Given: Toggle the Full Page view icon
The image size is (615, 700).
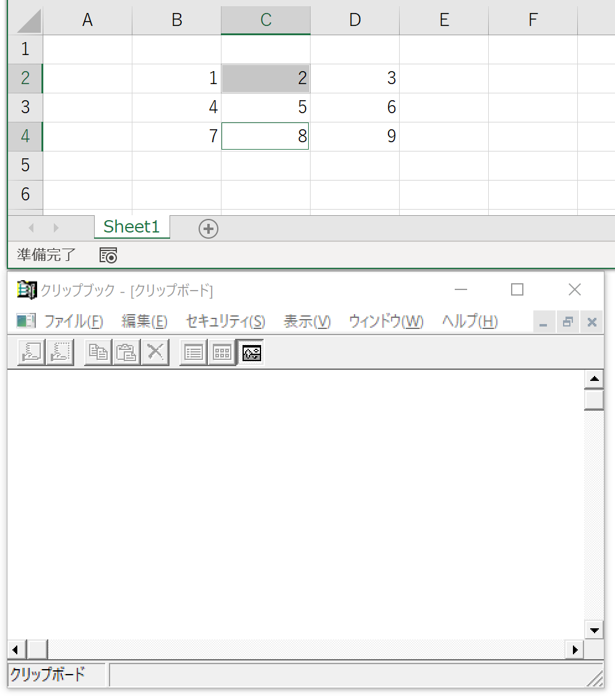Looking at the screenshot, I should [x=251, y=352].
